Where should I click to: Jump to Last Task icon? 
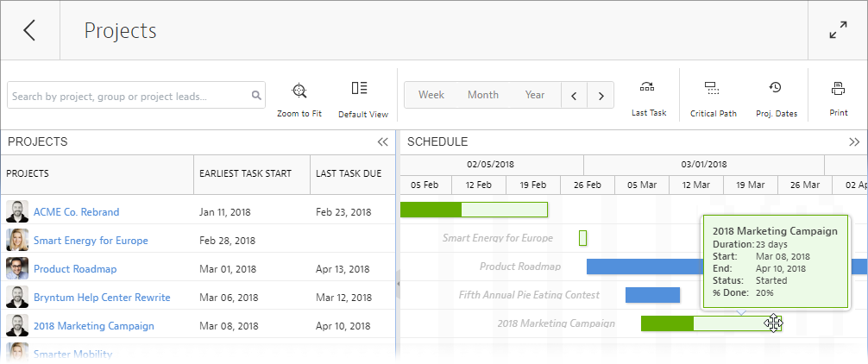(x=648, y=88)
